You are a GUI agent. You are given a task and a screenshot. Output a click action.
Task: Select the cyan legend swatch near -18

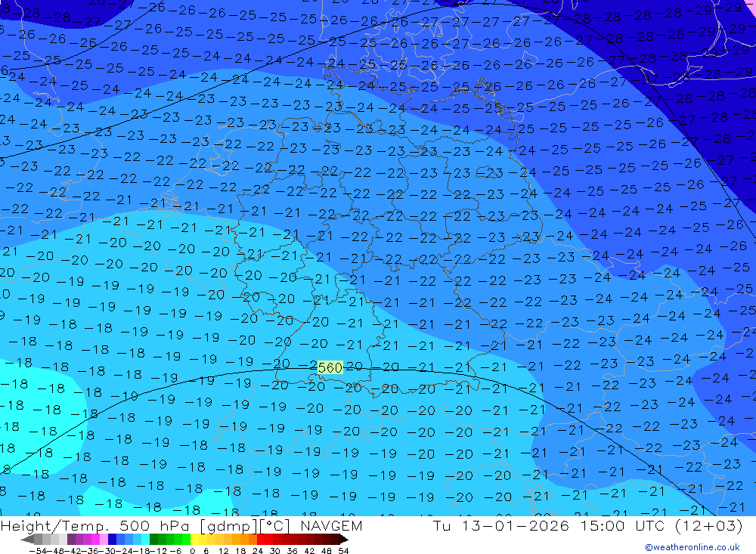coord(145,539)
